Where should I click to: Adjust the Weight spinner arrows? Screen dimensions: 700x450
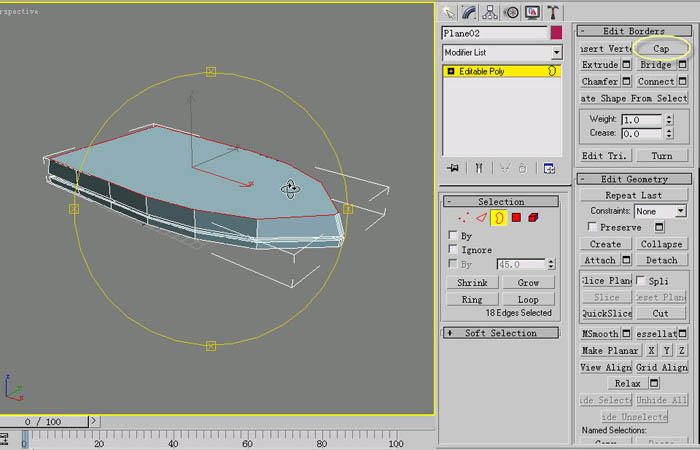click(669, 120)
